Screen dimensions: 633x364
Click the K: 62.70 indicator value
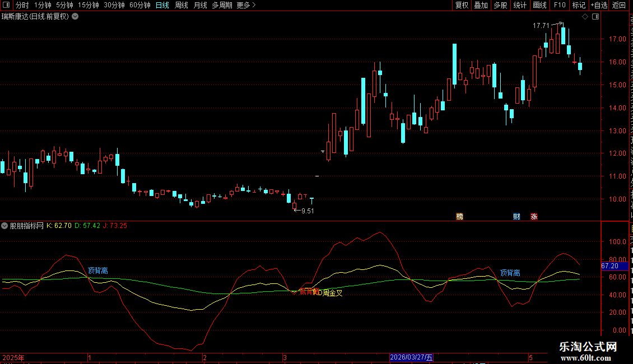(x=59, y=226)
